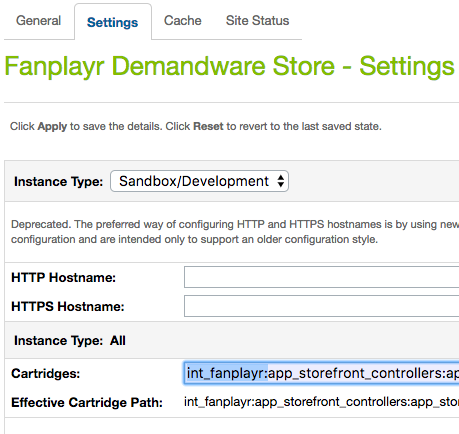Image resolution: width=459 pixels, height=434 pixels.
Task: Click the HTTPS Hostname label
Action: (x=68, y=306)
